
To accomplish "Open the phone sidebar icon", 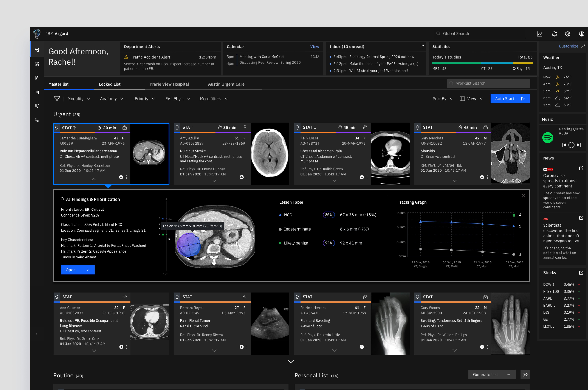I will point(37,120).
